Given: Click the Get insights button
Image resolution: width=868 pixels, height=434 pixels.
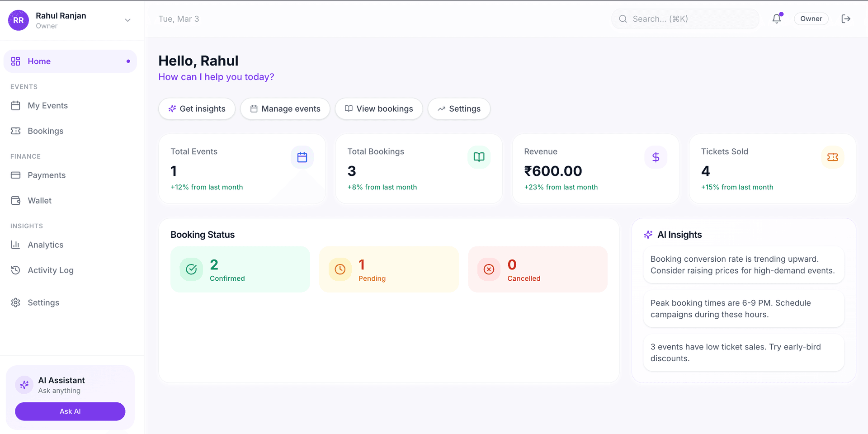Looking at the screenshot, I should click(197, 109).
